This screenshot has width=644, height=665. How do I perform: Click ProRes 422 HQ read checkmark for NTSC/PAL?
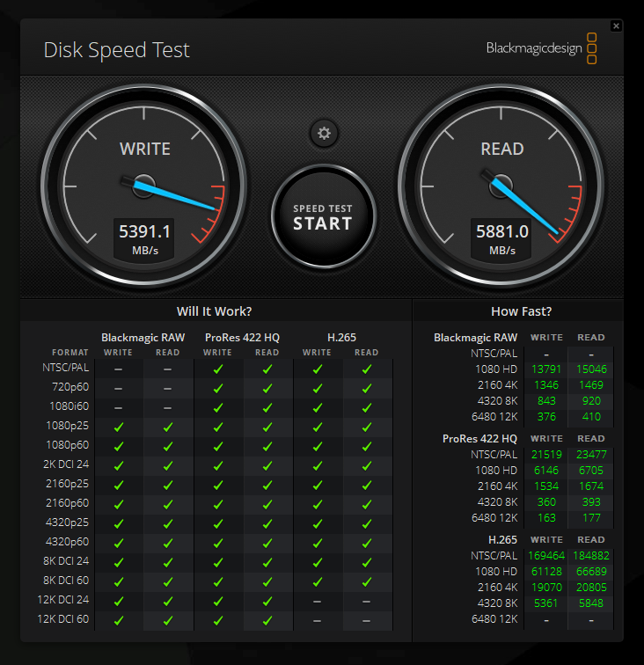pyautogui.click(x=267, y=369)
